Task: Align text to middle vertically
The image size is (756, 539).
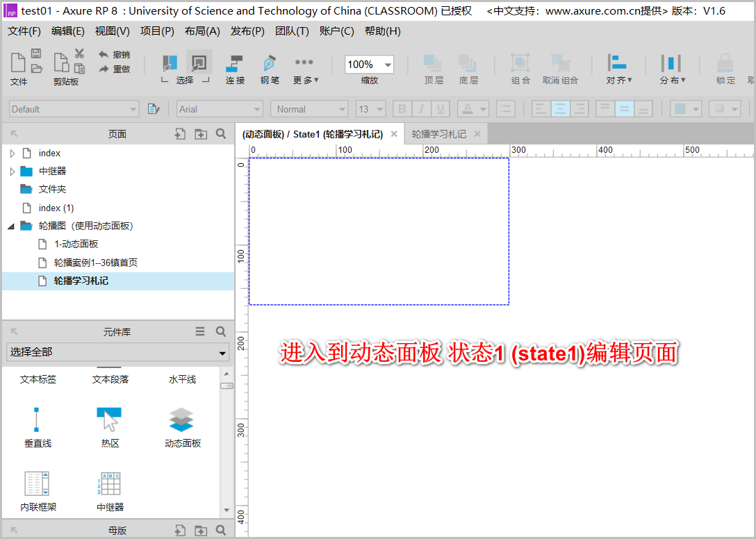Action: 624,109
